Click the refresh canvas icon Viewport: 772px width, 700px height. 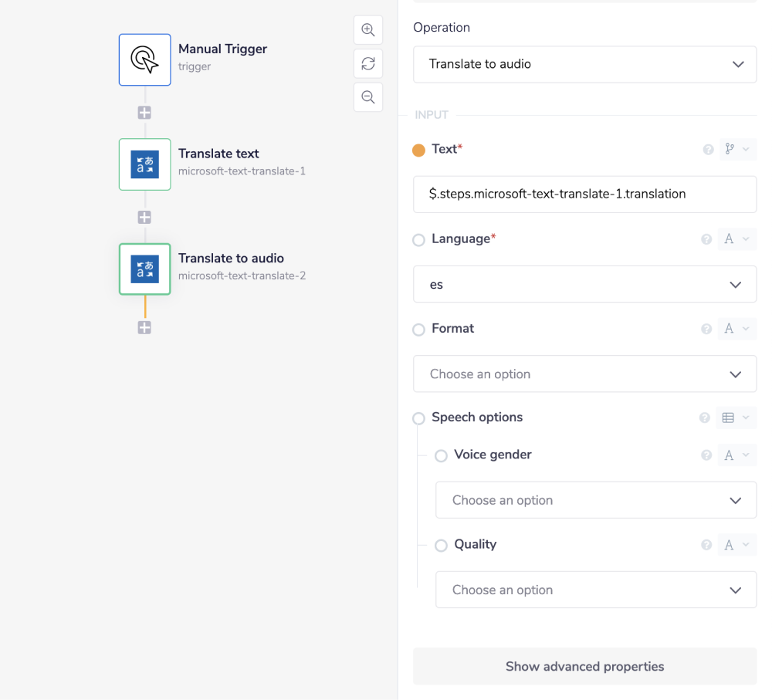tap(368, 63)
